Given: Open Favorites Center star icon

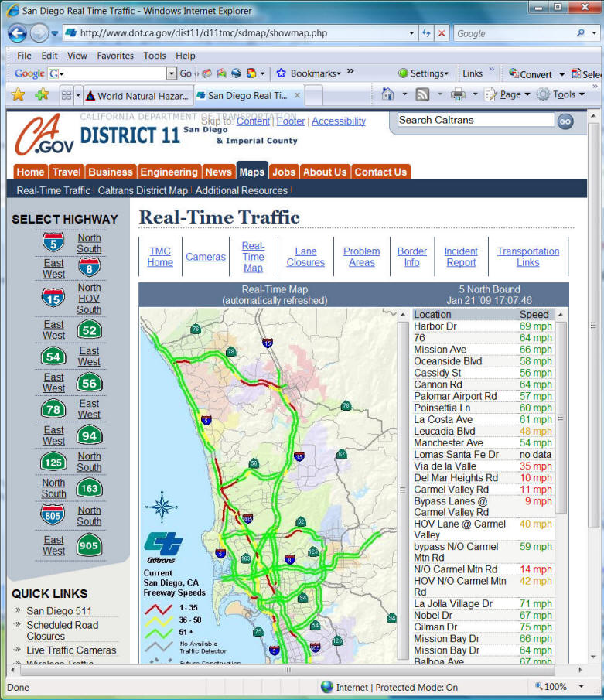Looking at the screenshot, I should click(x=18, y=94).
